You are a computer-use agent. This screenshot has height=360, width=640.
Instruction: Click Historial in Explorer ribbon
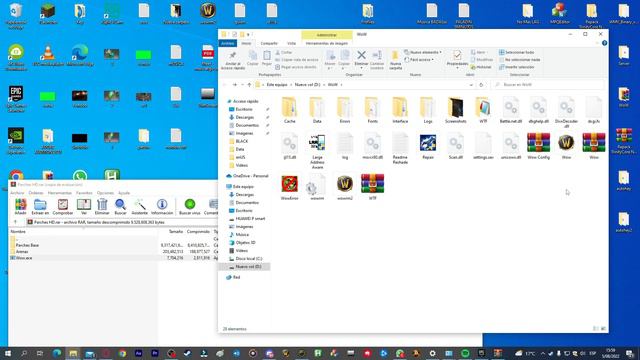click(481, 67)
